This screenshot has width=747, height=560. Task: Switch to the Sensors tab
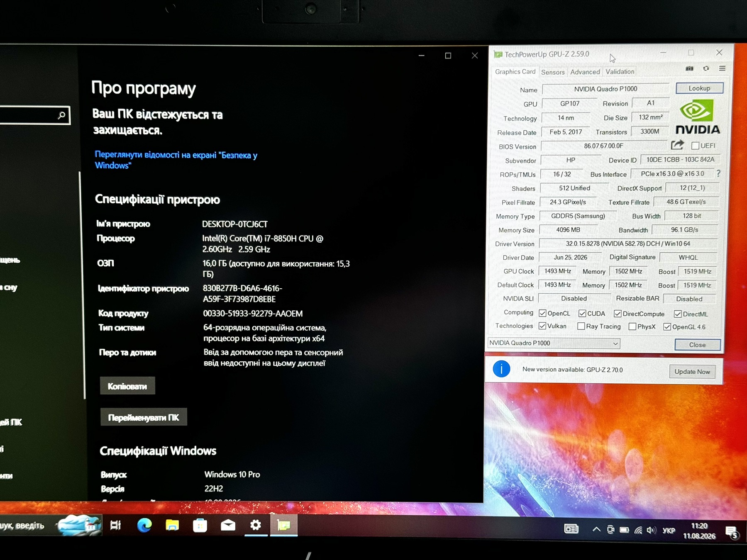(x=553, y=72)
